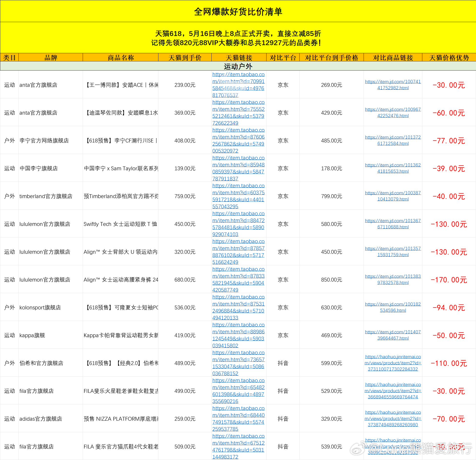Select price advantage -110.00元
Screen dimensions: 476x460
click(449, 363)
